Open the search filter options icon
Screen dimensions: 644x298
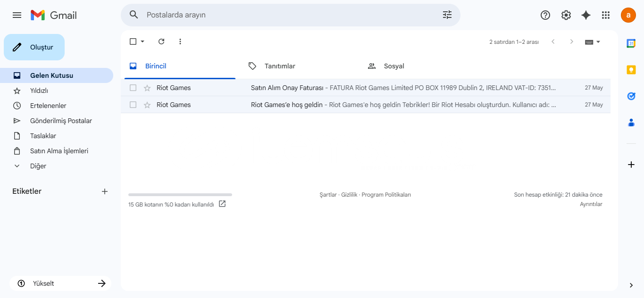coord(447,15)
